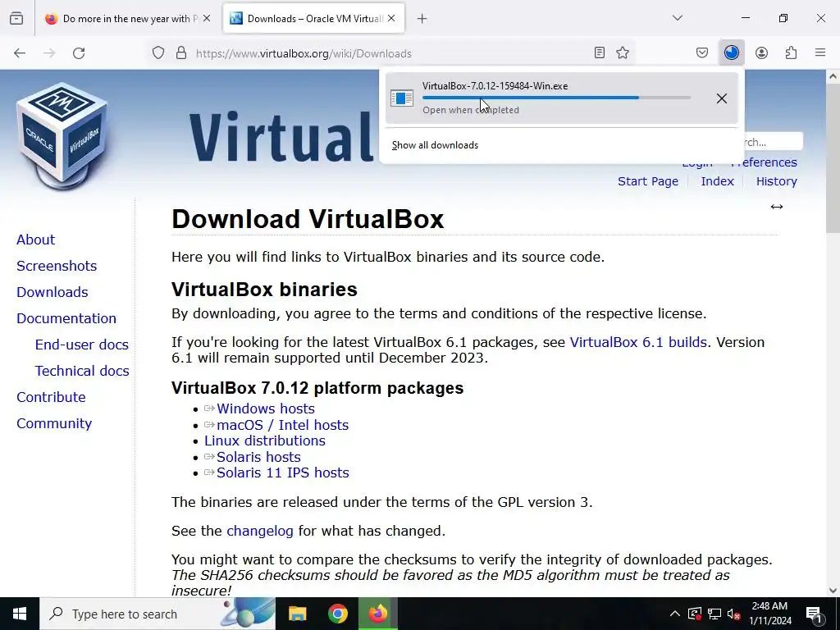Click the wide-page toggle arrows icon
840x630 pixels.
pos(777,207)
